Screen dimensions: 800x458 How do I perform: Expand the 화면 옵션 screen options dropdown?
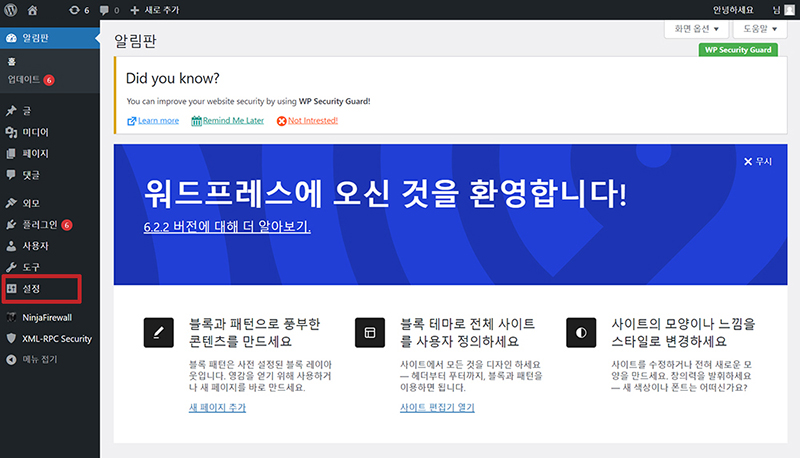click(696, 29)
